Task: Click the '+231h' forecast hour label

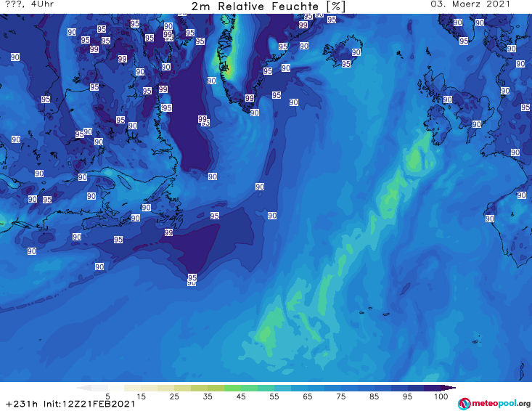Action: pos(22,404)
